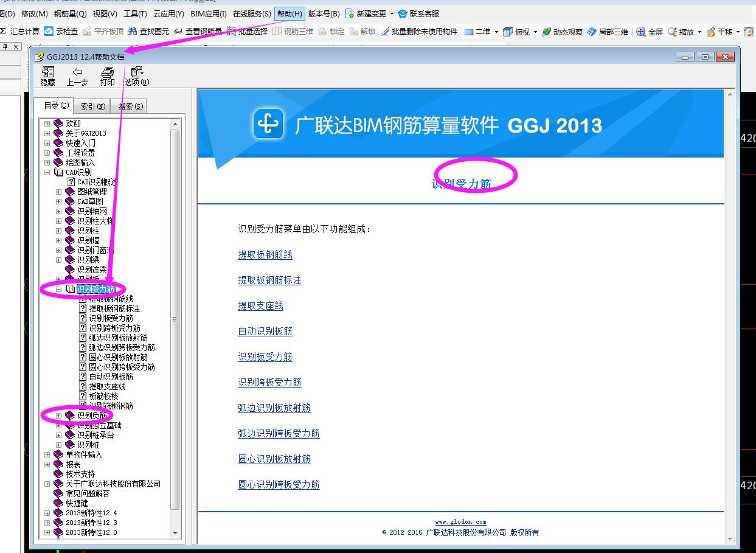Image resolution: width=756 pixels, height=553 pixels.
Task: Expand the 图纸管理 tree node
Action: tap(59, 192)
